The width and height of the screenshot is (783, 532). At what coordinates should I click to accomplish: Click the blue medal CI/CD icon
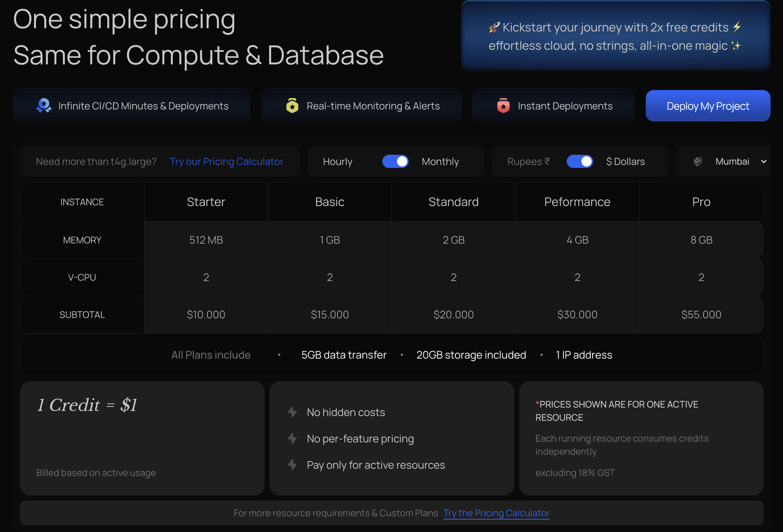pos(44,106)
